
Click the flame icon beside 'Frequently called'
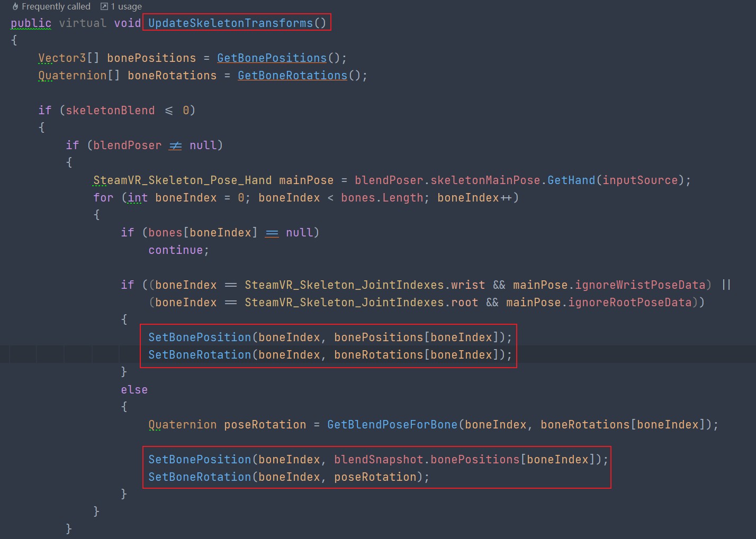(15, 6)
